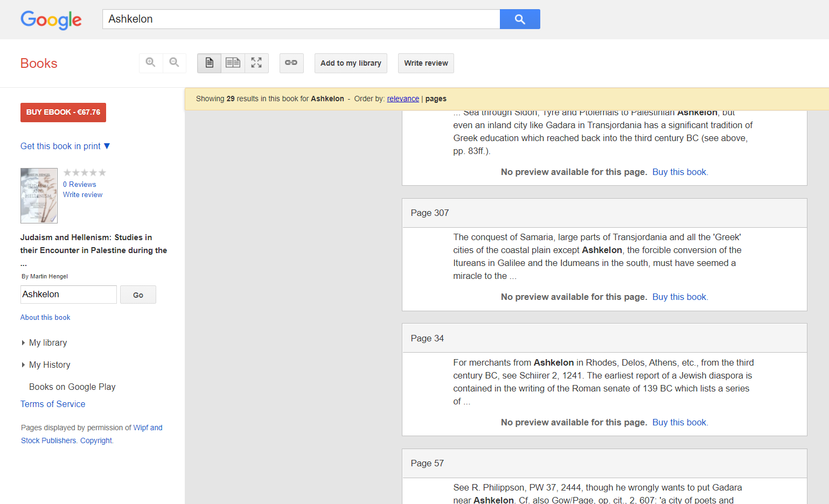Click the Judaism and Hellenism book title
This screenshot has width=829, height=504.
point(94,250)
